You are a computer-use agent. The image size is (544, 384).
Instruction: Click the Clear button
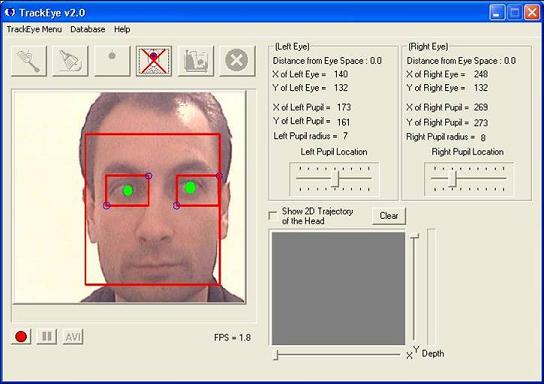[389, 216]
